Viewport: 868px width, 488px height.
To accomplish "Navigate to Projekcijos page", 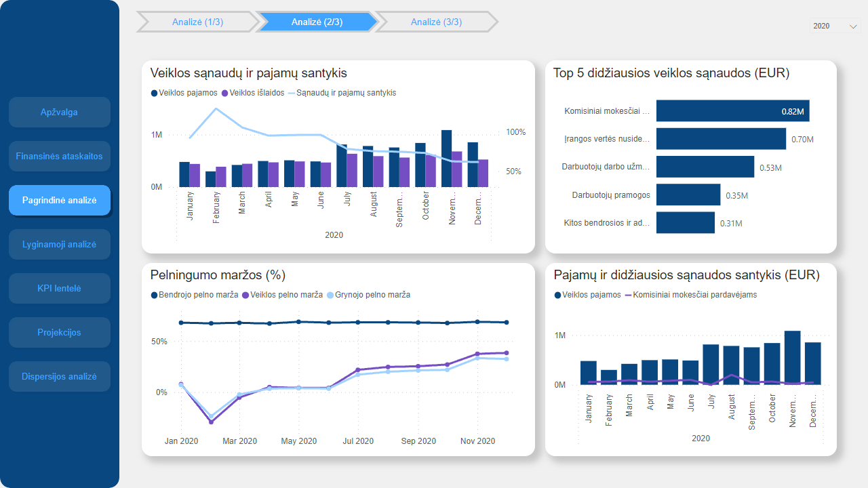I will pos(60,332).
